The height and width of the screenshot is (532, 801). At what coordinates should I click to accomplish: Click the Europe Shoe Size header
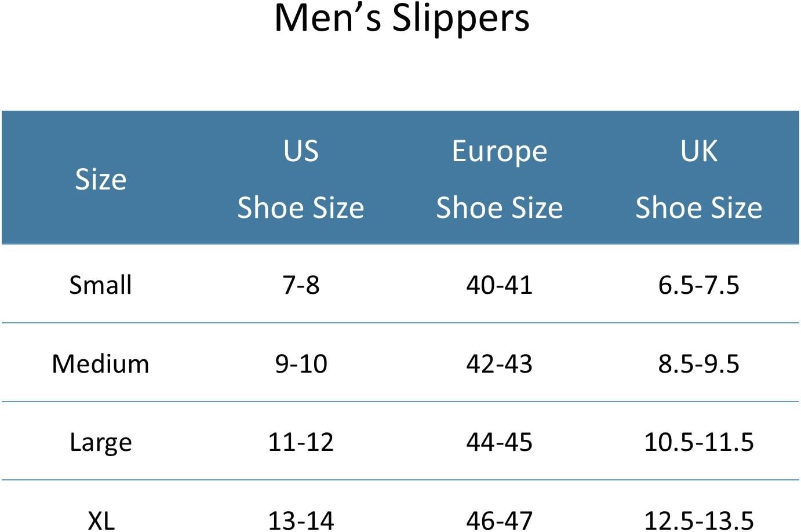pyautogui.click(x=500, y=180)
